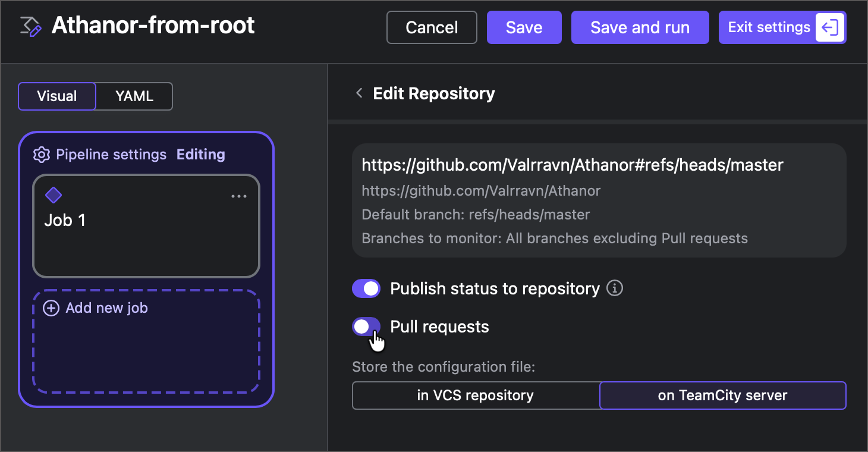Viewport: 868px width, 452px height.
Task: Click the Save and run button
Action: 640,27
